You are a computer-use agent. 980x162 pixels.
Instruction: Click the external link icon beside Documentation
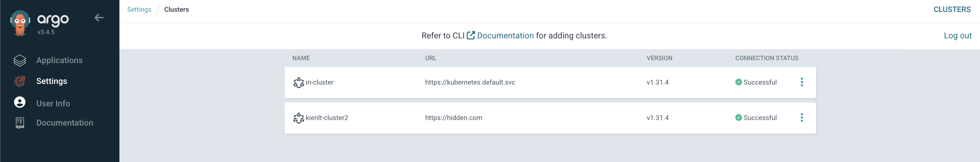point(471,35)
